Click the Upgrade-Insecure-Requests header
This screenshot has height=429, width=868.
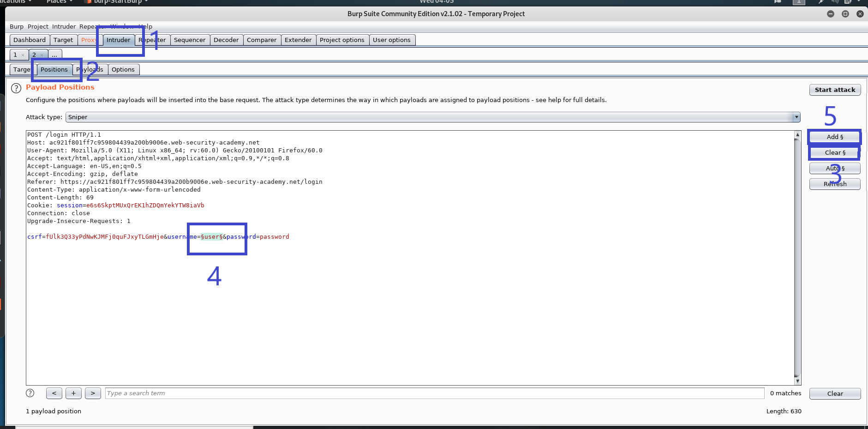79,221
